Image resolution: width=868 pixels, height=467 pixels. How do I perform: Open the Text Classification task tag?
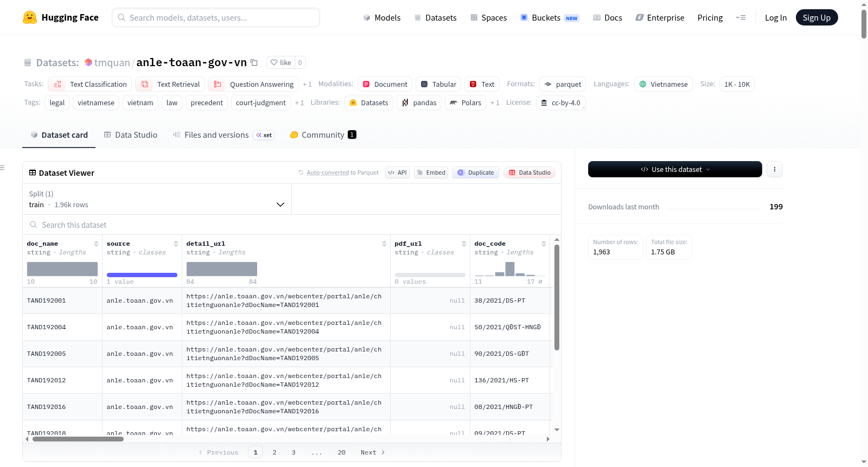point(90,84)
